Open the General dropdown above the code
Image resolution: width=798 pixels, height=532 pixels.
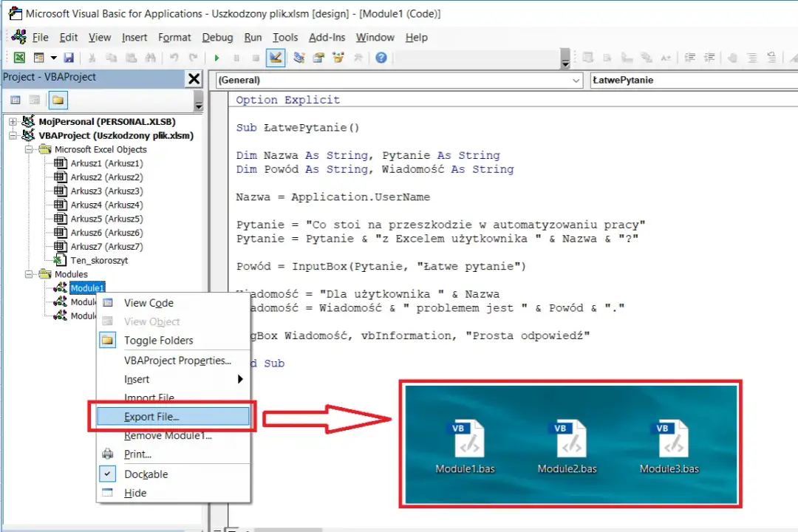[576, 80]
